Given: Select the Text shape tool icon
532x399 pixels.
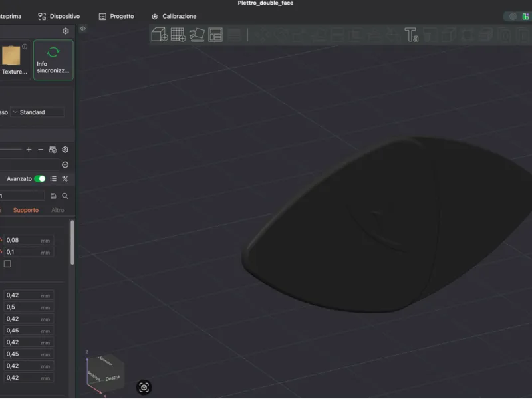Looking at the screenshot, I should click(412, 35).
